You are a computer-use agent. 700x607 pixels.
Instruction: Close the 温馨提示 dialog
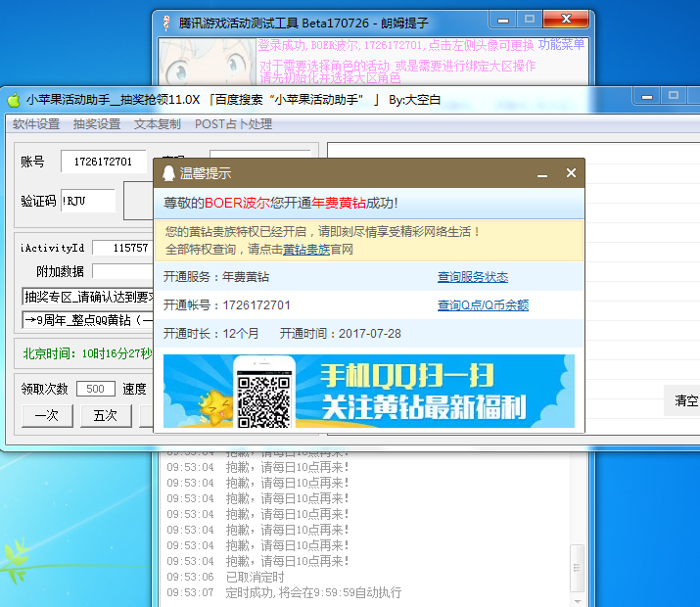571,172
